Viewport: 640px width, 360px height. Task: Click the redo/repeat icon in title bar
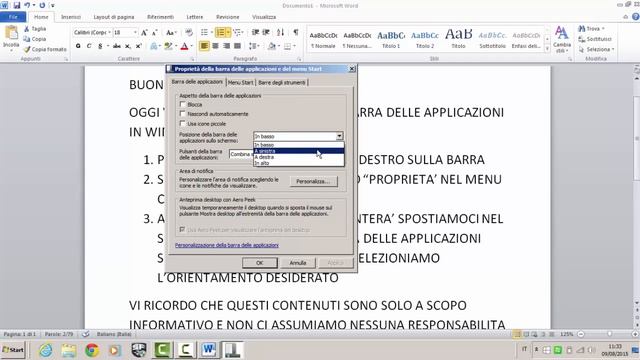pyautogui.click(x=42, y=5)
